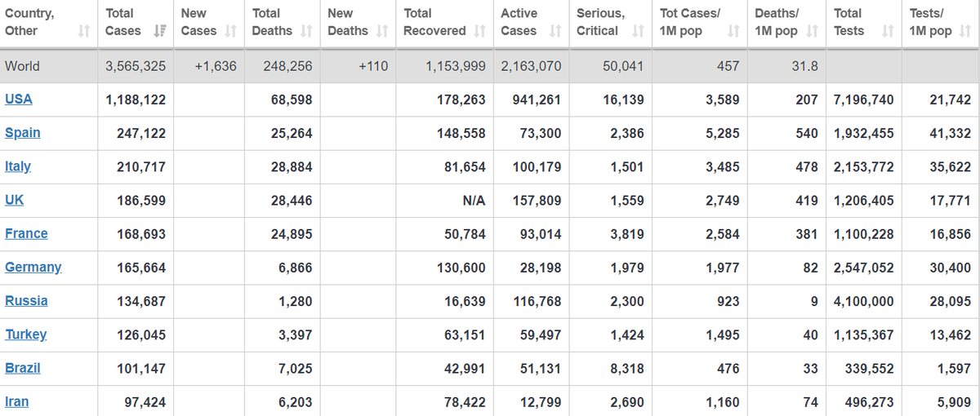The width and height of the screenshot is (980, 416).
Task: Select World new cases +1,636
Action: point(216,66)
